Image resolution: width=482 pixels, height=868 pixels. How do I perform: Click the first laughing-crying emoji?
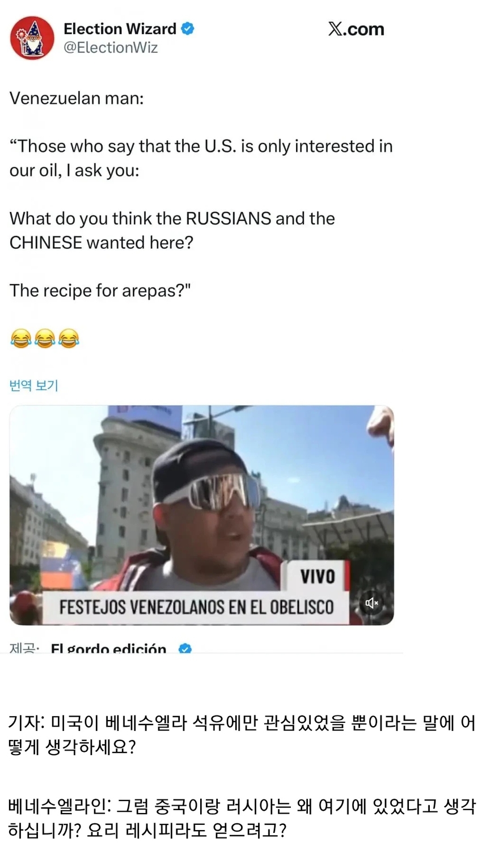tap(20, 338)
